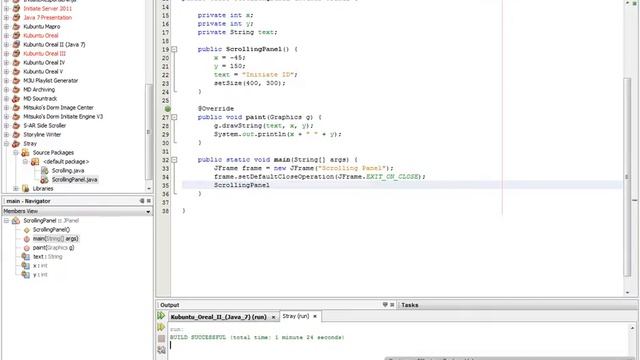Click the Stop process icon in the Output panel
640x360 pixels.
161,339
